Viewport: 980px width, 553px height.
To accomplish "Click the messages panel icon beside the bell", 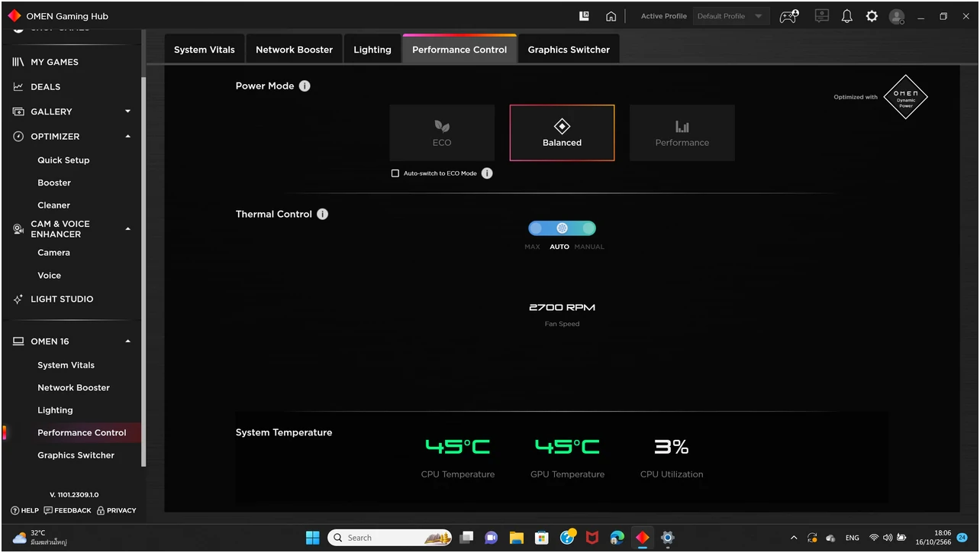I will pos(822,16).
